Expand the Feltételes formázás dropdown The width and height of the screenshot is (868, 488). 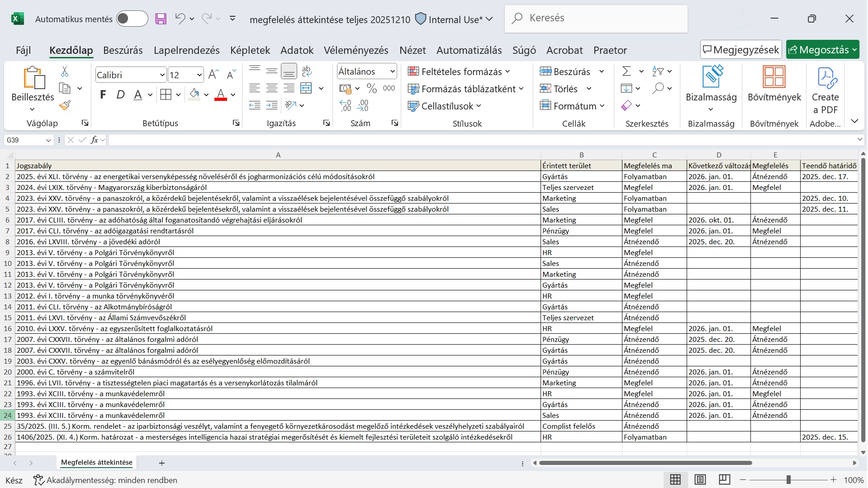[x=459, y=71]
